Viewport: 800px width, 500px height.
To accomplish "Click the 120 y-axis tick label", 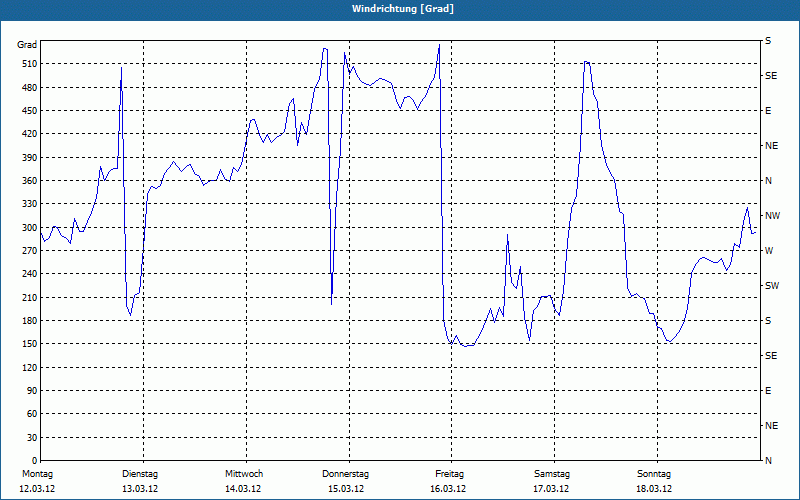I will tap(29, 367).
